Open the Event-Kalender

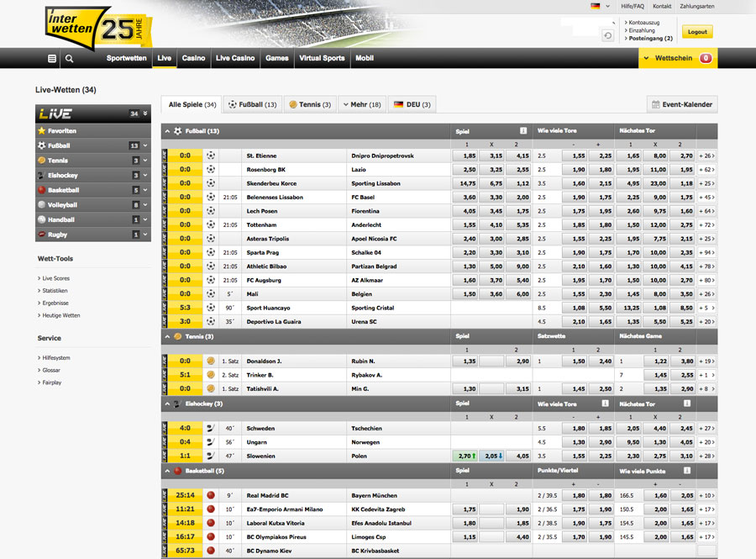682,104
